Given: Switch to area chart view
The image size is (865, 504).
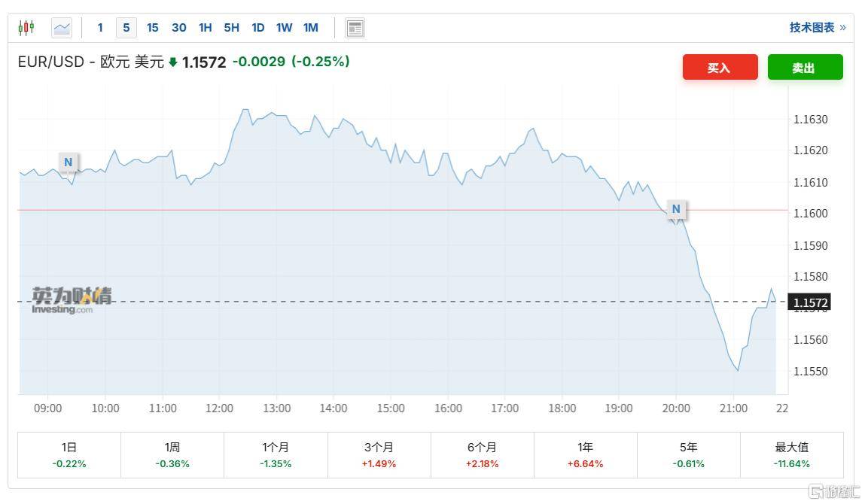Looking at the screenshot, I should (62, 28).
